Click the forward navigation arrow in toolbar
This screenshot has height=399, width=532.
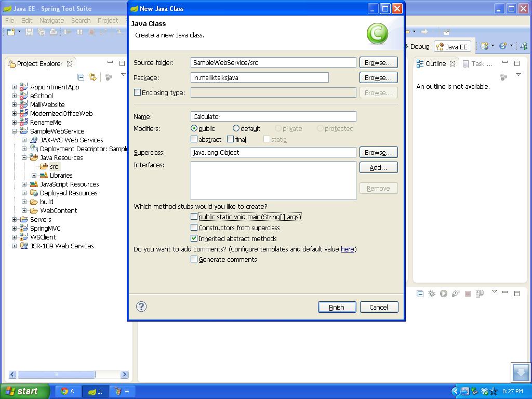pyautogui.click(x=424, y=32)
